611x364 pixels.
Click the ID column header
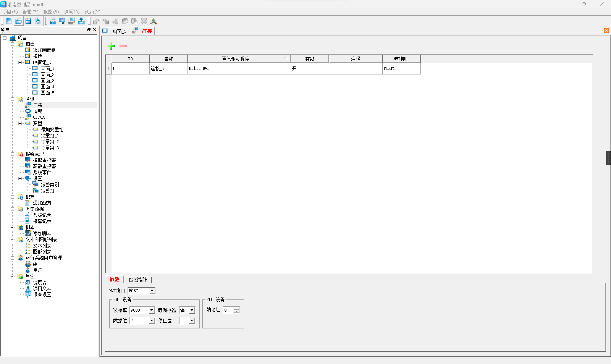point(130,59)
